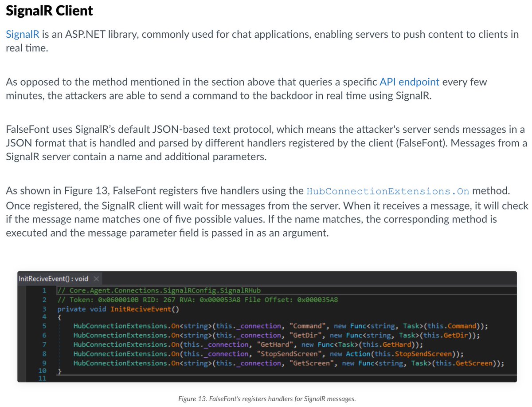Click code line with "StopSendScreen" handler
This screenshot has height=407, width=532.
coord(269,354)
